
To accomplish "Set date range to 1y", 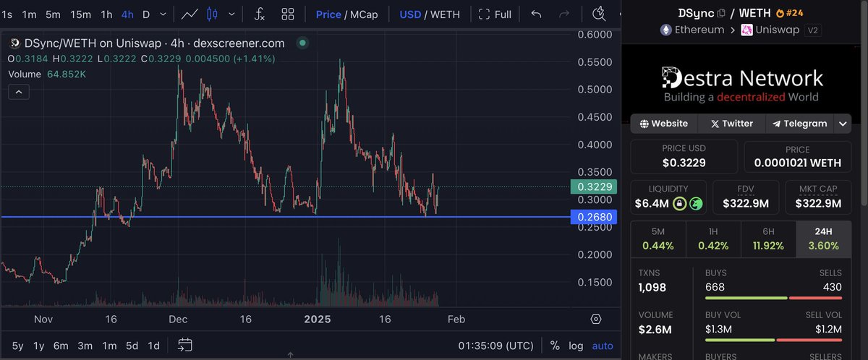I will (x=40, y=346).
